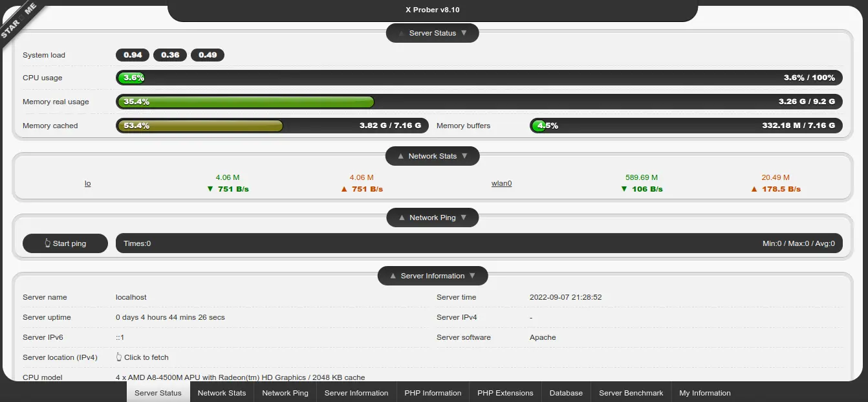Click the up arrow beside Network Ping header
The height and width of the screenshot is (402, 868).
(x=402, y=218)
